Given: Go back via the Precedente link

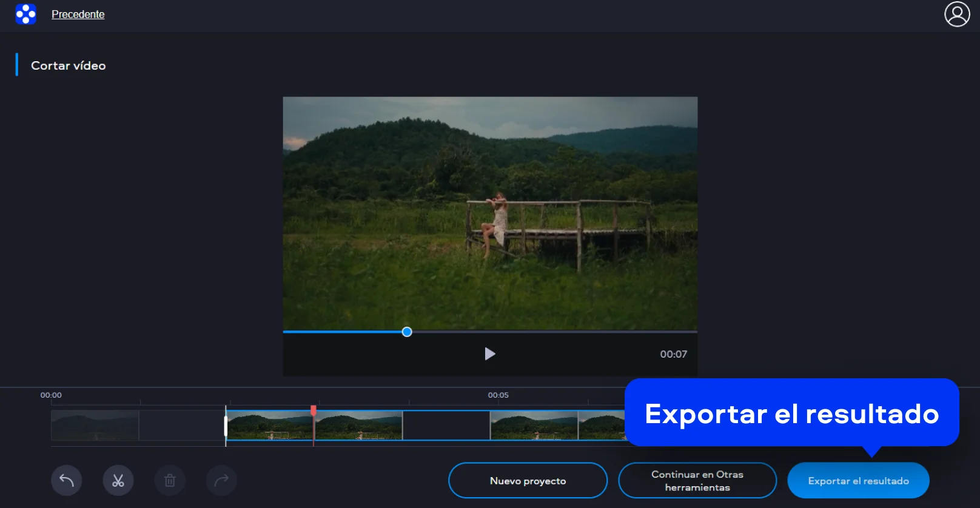Looking at the screenshot, I should 78,15.
